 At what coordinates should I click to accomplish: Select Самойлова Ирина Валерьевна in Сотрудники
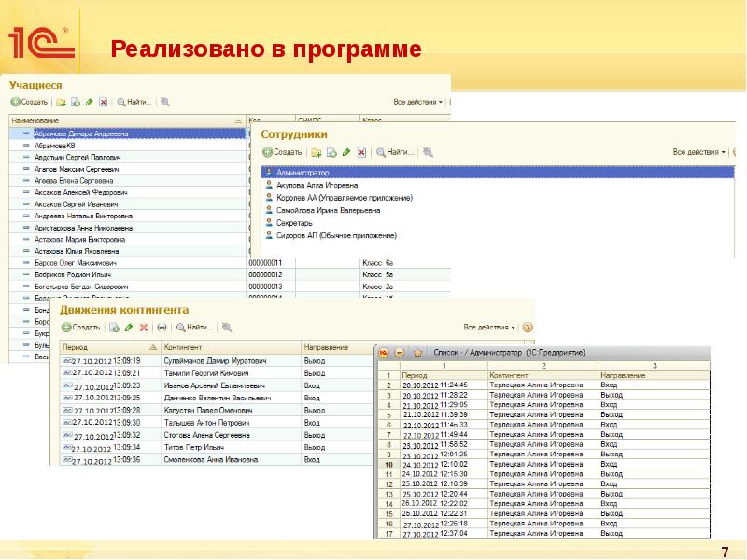coord(498,210)
